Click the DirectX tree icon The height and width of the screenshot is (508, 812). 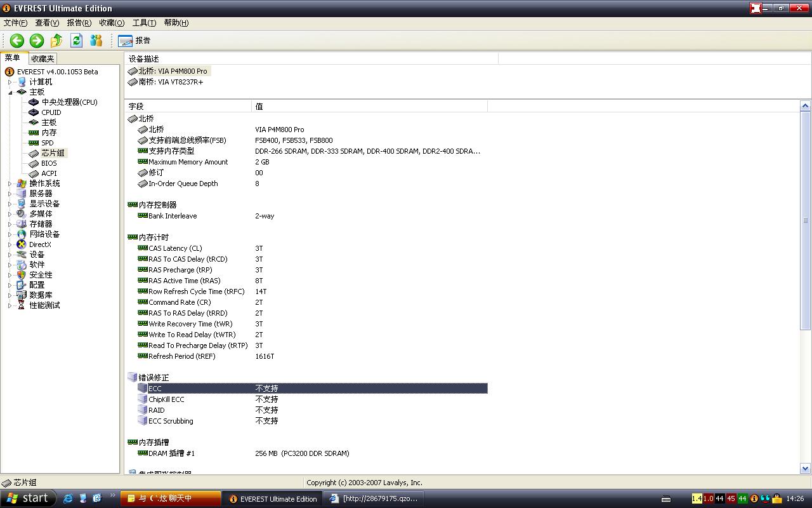point(22,244)
